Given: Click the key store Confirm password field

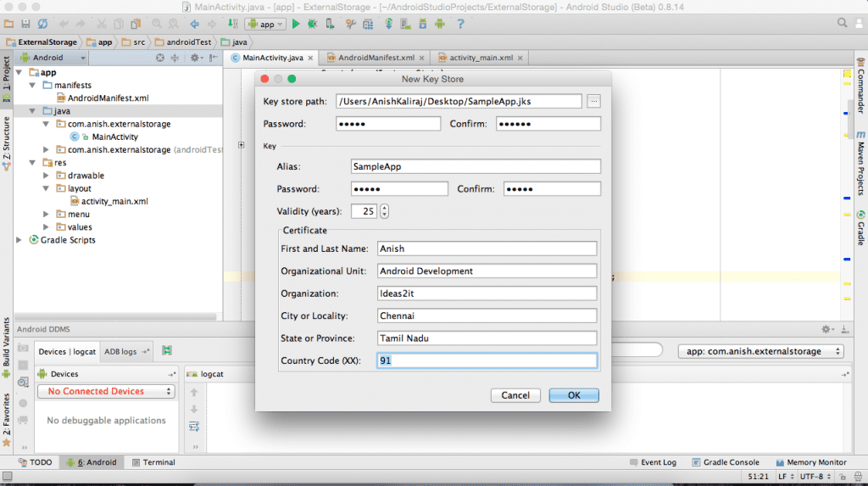Looking at the screenshot, I should point(548,124).
